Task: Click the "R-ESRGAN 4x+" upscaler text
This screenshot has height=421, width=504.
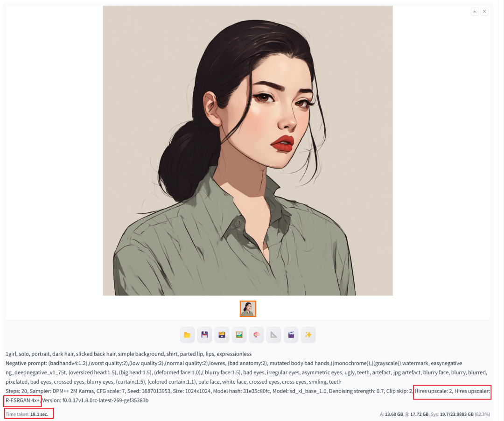Action: tap(22, 400)
